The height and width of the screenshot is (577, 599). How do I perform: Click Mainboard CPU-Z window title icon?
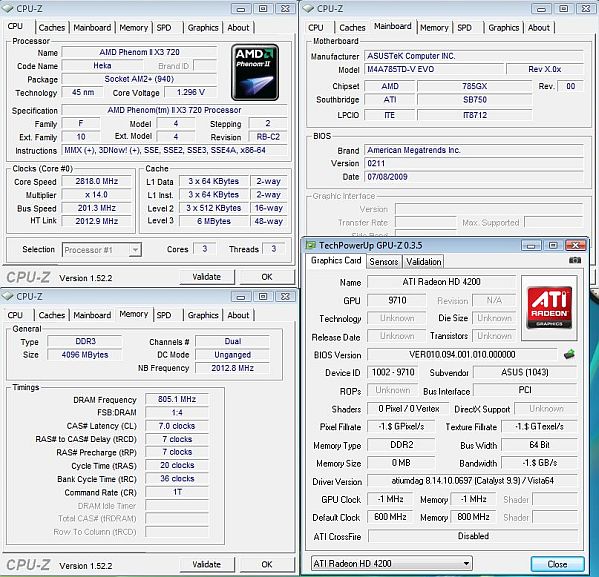(309, 8)
